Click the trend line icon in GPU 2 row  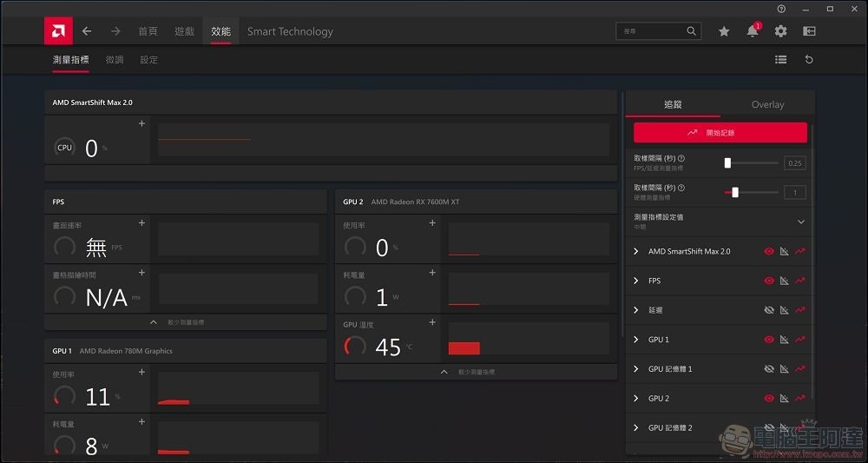pyautogui.click(x=800, y=398)
